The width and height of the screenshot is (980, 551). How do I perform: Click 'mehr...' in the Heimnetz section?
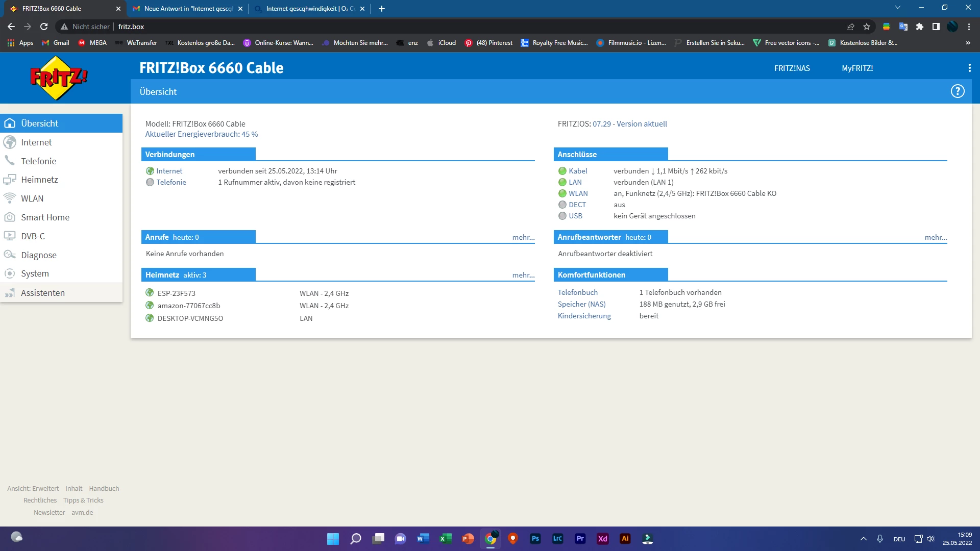(x=523, y=275)
